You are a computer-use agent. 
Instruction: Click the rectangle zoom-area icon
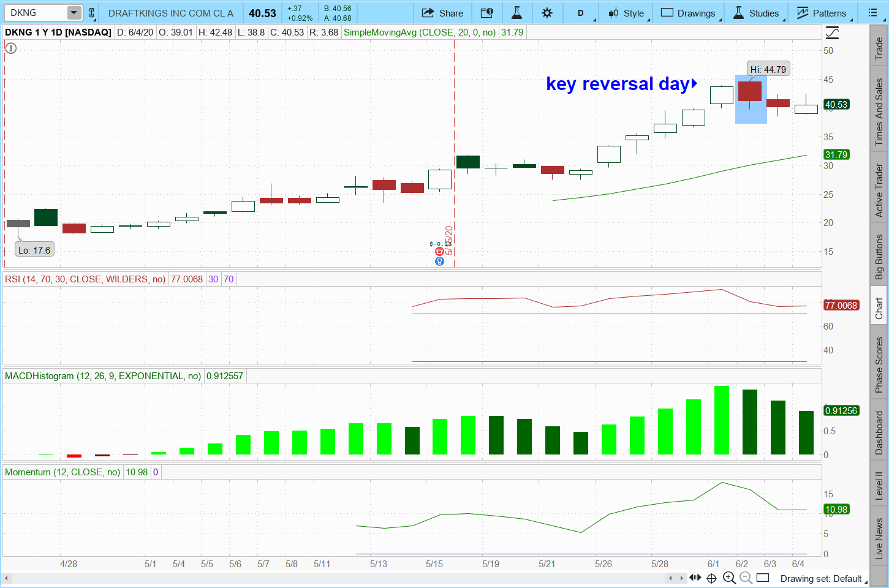[763, 578]
